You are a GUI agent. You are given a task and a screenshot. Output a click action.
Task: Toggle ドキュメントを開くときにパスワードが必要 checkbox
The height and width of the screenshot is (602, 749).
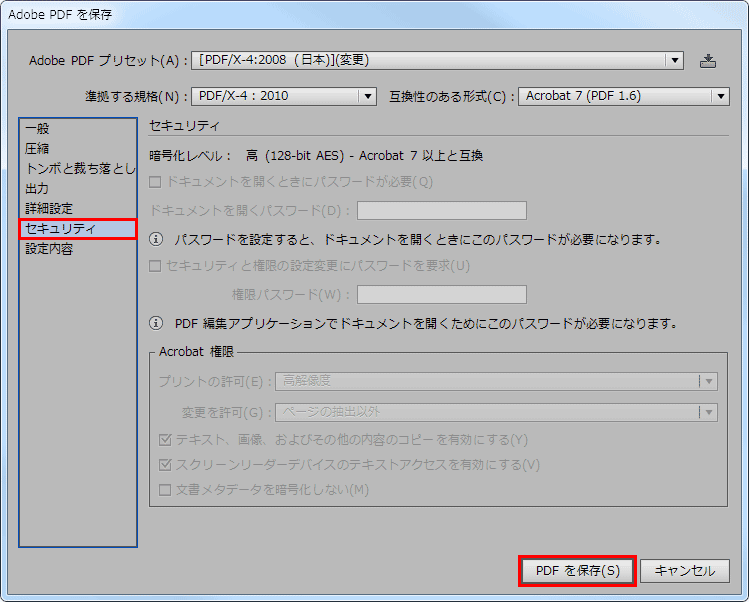click(155, 182)
